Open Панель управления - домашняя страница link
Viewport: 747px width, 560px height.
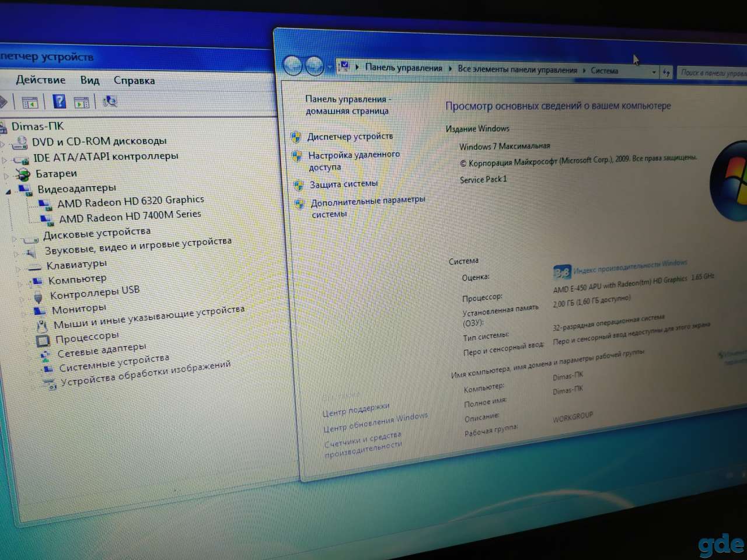click(x=348, y=105)
